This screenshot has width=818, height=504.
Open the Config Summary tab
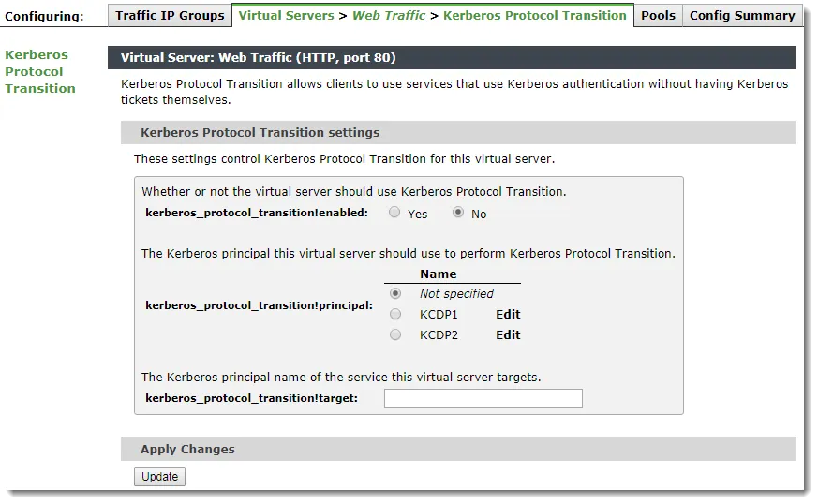742,16
